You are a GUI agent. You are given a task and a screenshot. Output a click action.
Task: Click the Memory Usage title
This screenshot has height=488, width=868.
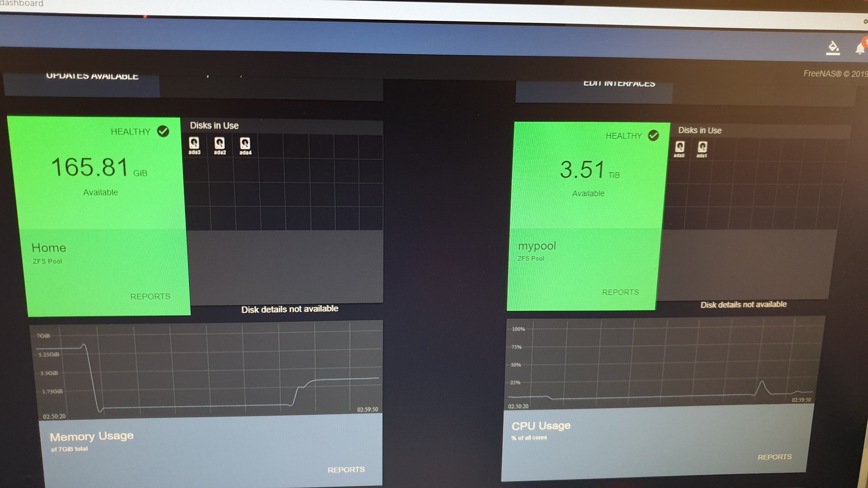[92, 436]
